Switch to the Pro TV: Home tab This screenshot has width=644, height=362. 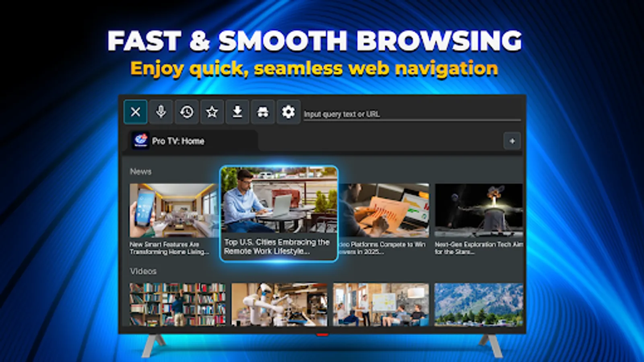[178, 141]
